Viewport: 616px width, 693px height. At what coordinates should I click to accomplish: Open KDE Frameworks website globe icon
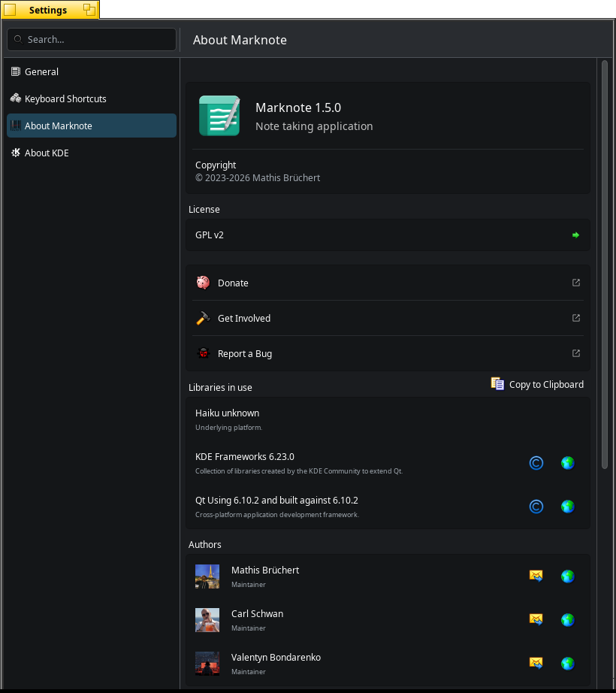[568, 463]
